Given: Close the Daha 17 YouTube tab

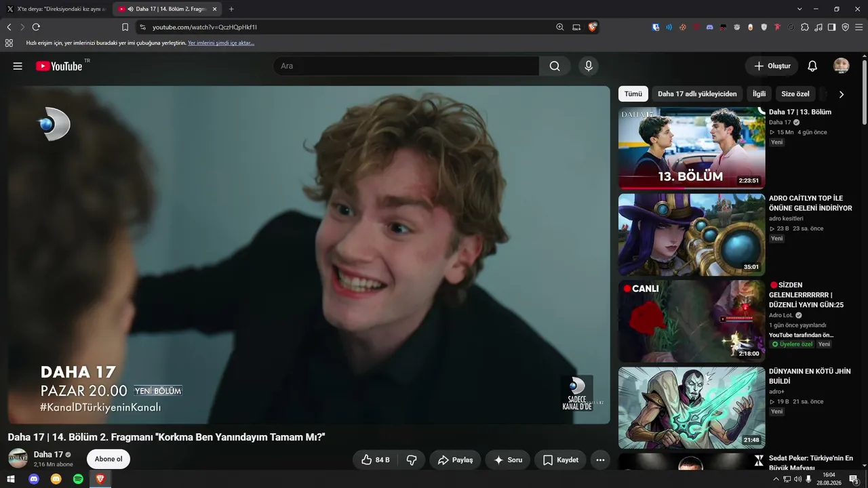Looking at the screenshot, I should pyautogui.click(x=214, y=9).
